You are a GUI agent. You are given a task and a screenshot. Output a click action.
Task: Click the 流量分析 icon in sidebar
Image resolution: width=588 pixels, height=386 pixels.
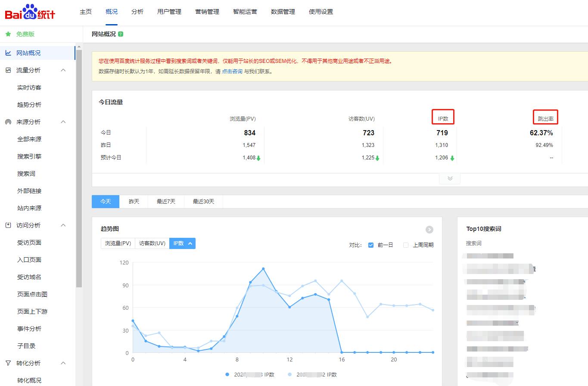click(8, 70)
